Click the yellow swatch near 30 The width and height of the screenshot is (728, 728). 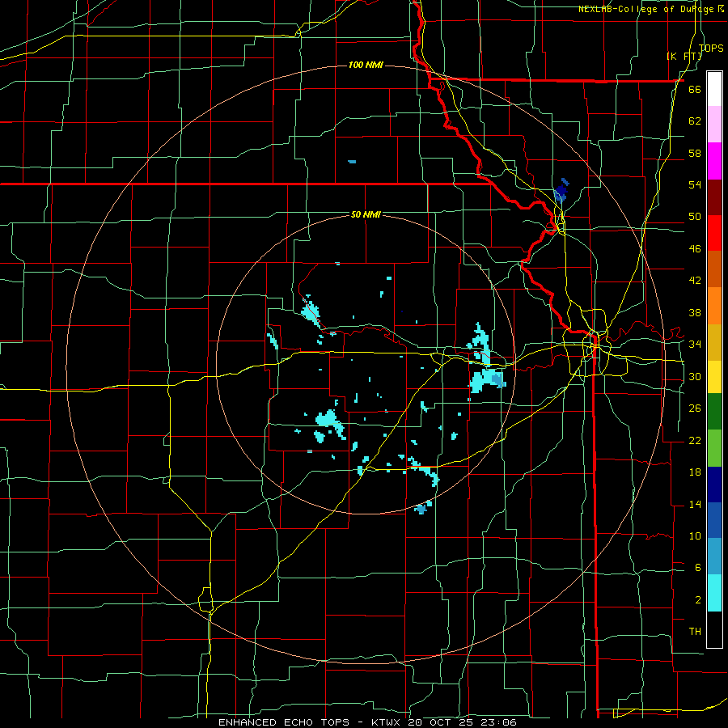714,376
